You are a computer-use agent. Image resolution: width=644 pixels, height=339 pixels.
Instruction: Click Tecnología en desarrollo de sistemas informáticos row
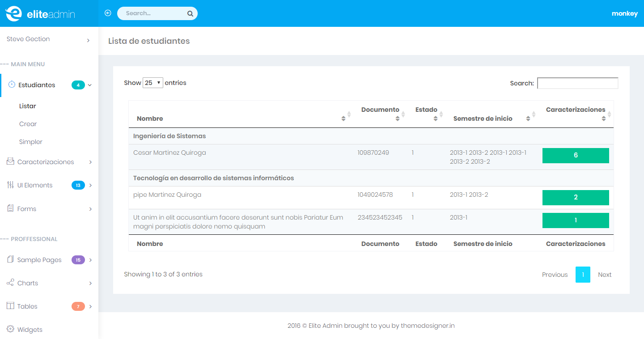point(371,178)
